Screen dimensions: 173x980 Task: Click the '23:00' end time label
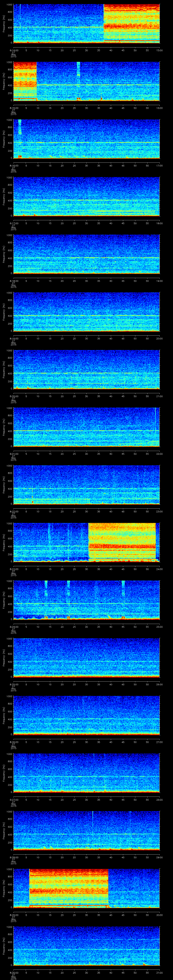(x=159, y=512)
